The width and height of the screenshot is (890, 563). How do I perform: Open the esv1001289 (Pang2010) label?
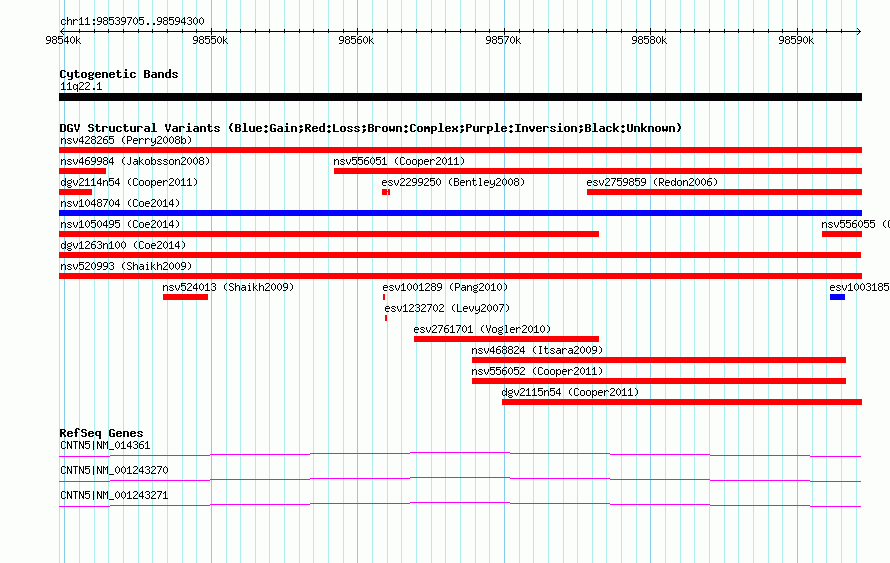pos(446,287)
